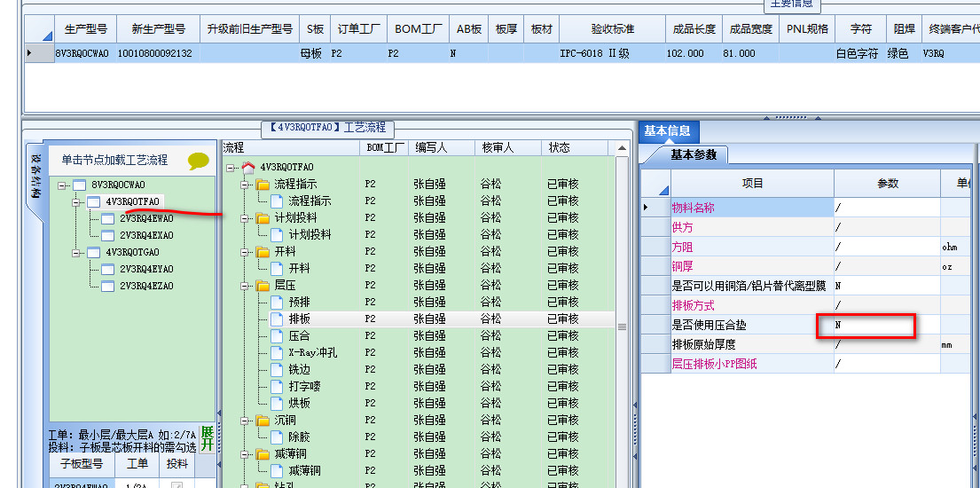Image resolution: width=980 pixels, height=488 pixels.
Task: Select the 4V3RQ0TFA0 node in the device structure tree
Action: pyautogui.click(x=132, y=201)
